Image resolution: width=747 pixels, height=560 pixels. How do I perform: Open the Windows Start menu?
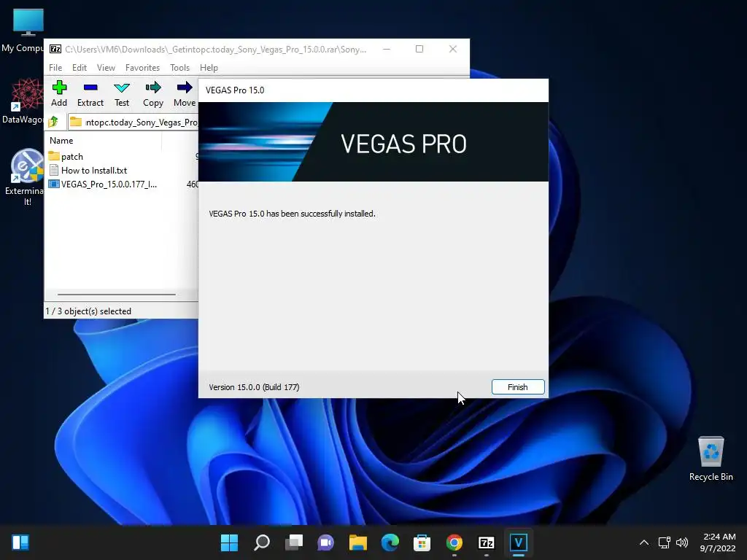click(x=229, y=542)
